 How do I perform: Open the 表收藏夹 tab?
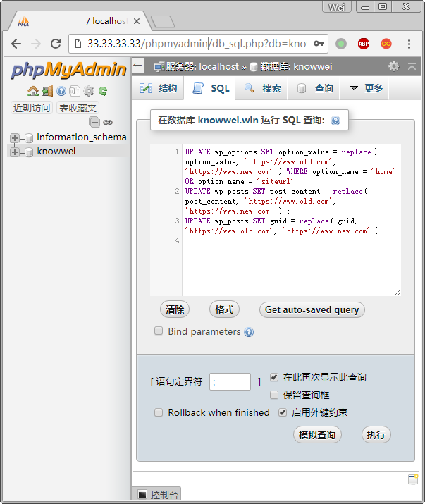point(78,108)
